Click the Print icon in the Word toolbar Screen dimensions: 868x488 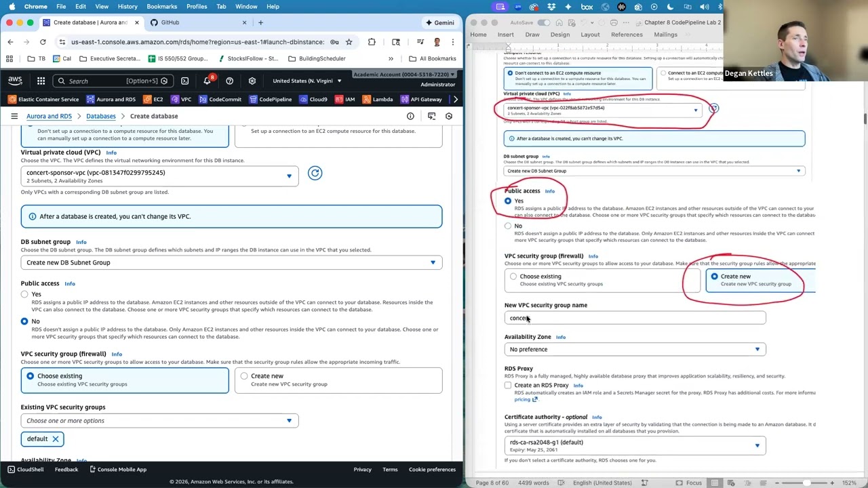tap(614, 22)
